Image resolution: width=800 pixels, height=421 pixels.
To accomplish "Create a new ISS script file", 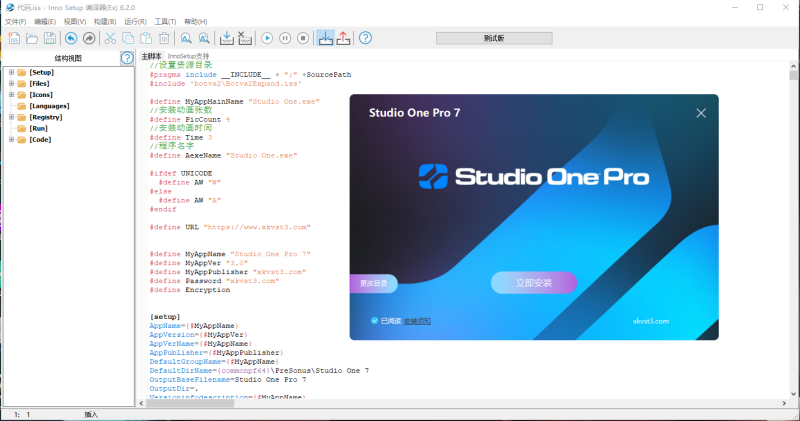I will 14,38.
